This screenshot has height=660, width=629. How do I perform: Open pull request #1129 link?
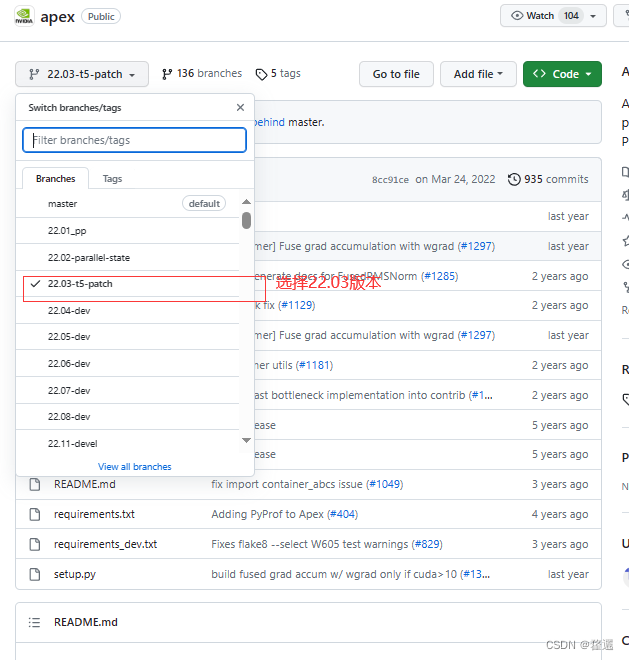[296, 305]
